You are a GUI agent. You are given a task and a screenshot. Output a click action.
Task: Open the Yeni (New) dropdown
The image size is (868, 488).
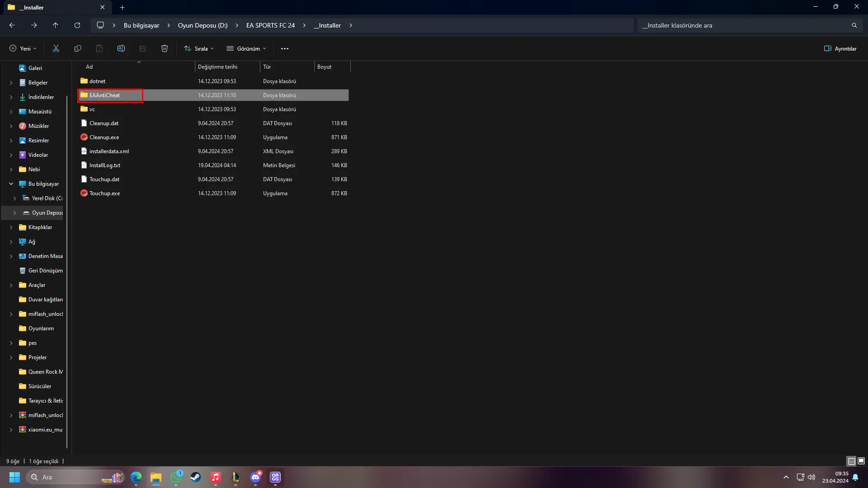coord(23,48)
